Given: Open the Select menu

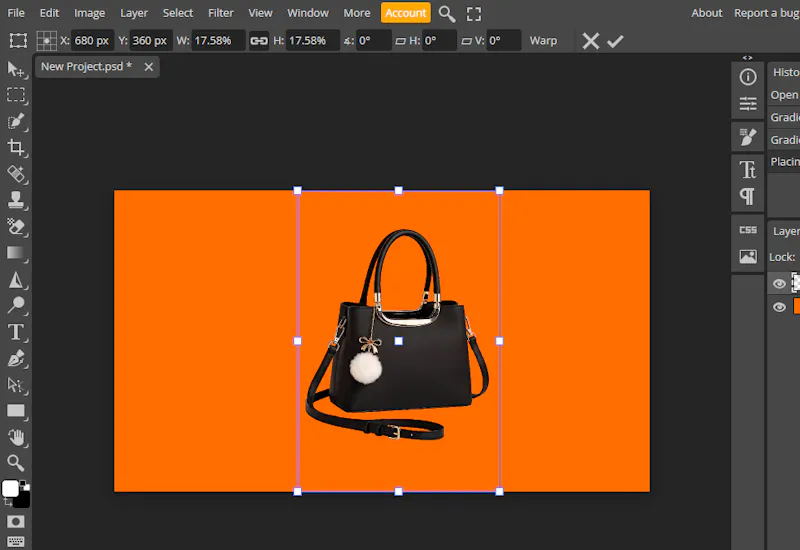Looking at the screenshot, I should [x=178, y=13].
